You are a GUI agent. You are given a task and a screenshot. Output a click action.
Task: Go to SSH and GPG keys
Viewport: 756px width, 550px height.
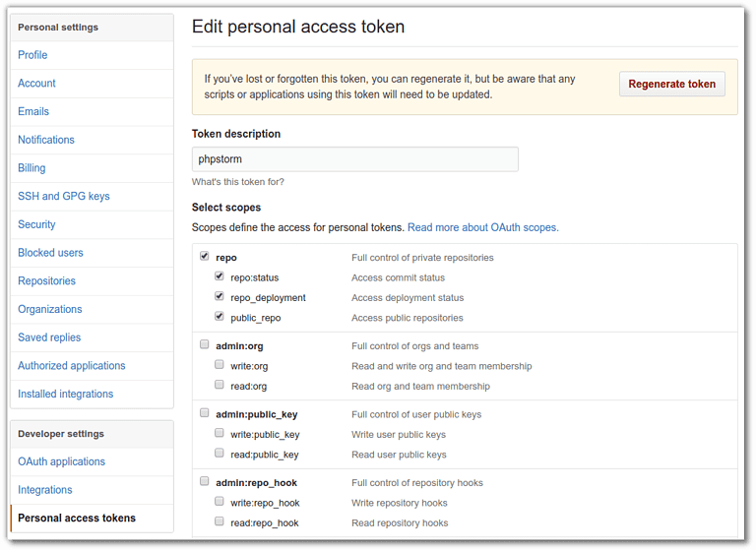(x=64, y=196)
